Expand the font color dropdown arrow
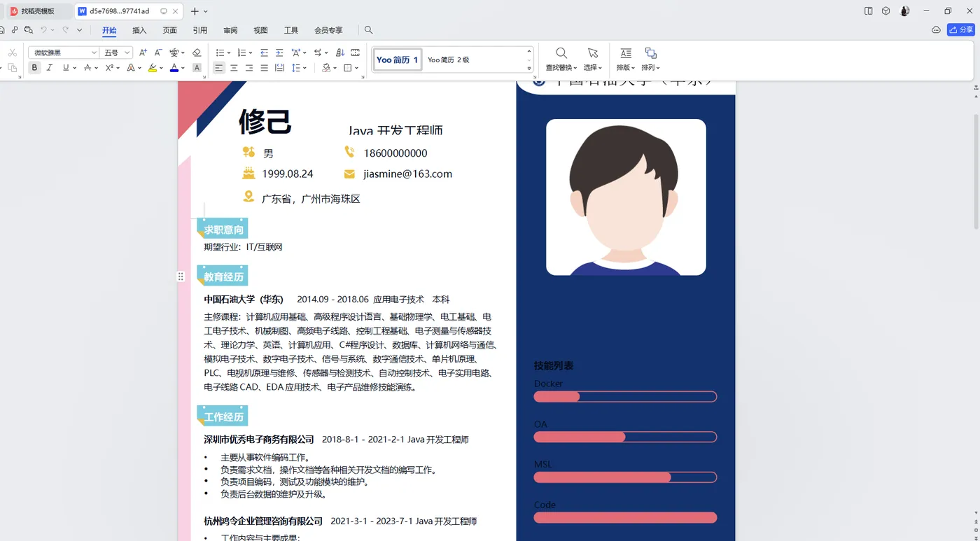980x541 pixels. click(x=183, y=68)
